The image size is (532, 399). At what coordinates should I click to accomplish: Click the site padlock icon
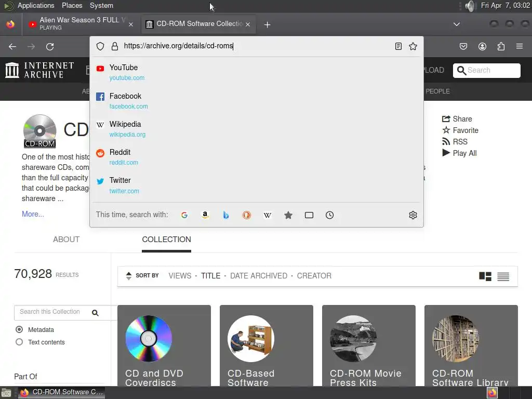115,46
